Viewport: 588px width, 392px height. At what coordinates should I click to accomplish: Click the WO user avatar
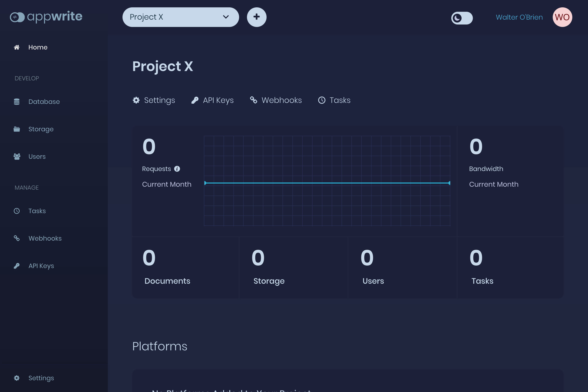pyautogui.click(x=562, y=17)
